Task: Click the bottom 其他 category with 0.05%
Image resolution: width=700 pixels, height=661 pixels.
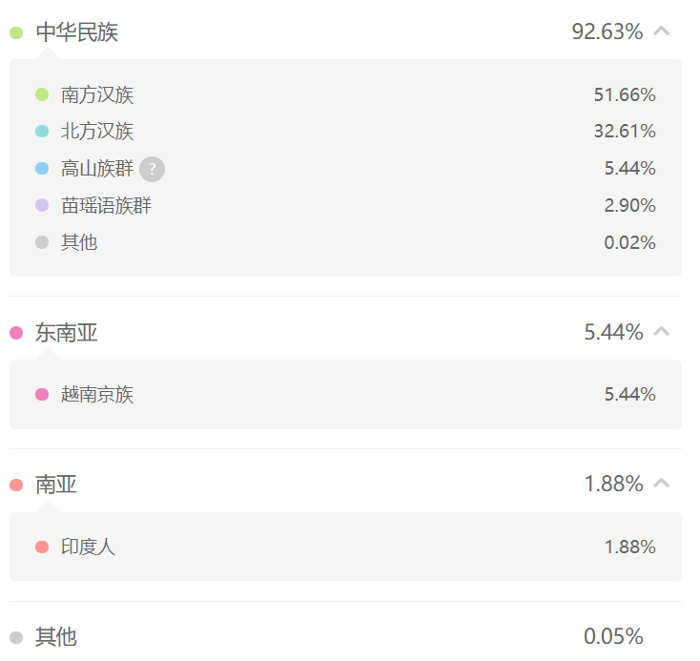Action: coord(346,637)
